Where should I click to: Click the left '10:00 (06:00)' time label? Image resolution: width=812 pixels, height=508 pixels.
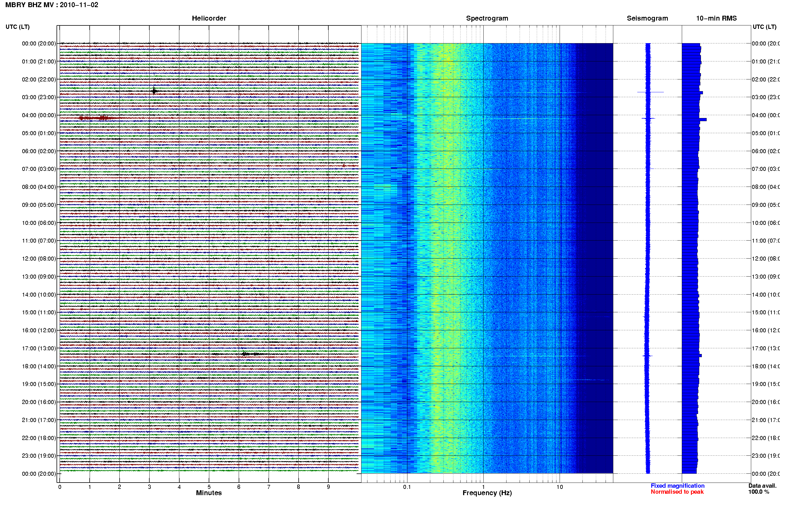click(x=39, y=223)
